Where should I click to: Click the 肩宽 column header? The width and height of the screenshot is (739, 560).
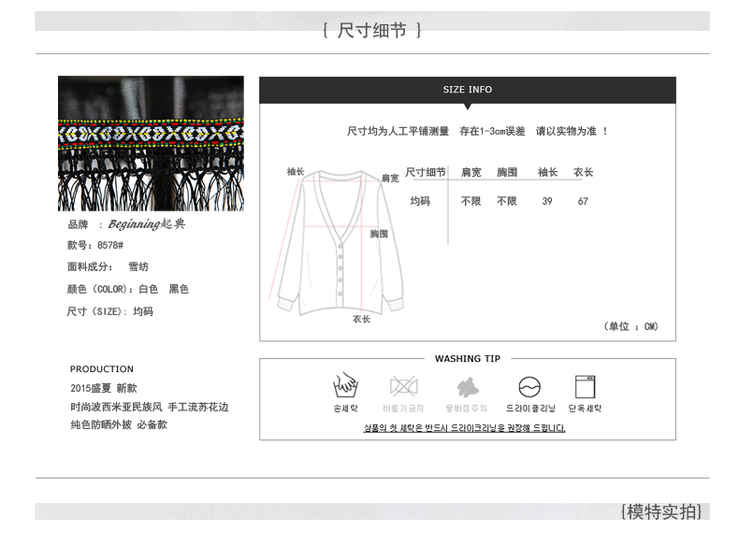(x=471, y=172)
